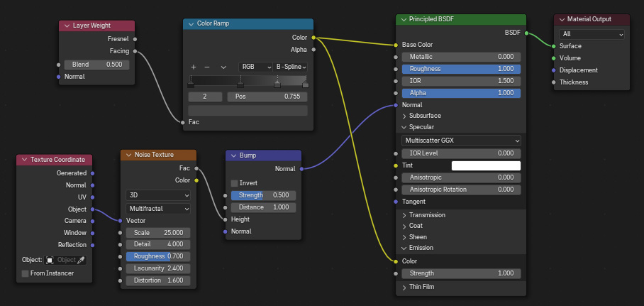Remove color stop with the minus icon
Screen dimensions: 644x306
coord(207,67)
